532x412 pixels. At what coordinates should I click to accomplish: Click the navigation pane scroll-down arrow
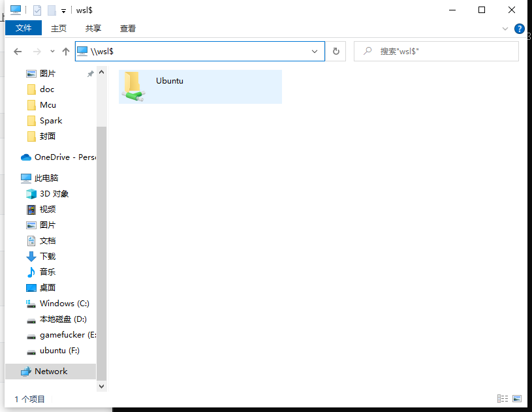tap(101, 386)
